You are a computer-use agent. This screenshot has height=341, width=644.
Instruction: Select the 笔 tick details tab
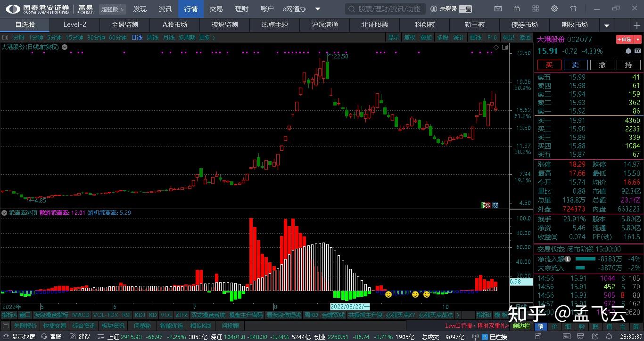click(540, 326)
